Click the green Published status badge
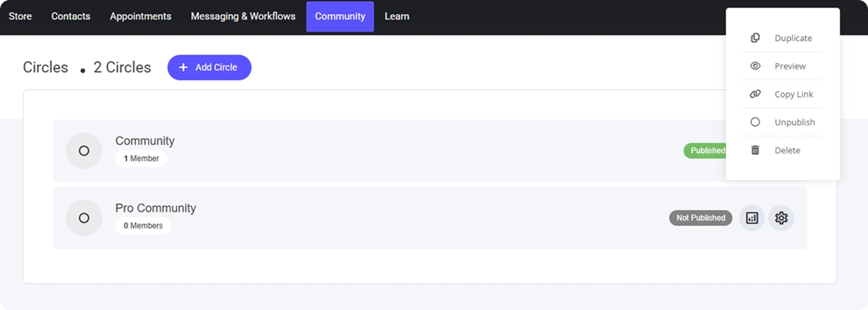Viewport: 868px width, 310px height. pos(705,151)
